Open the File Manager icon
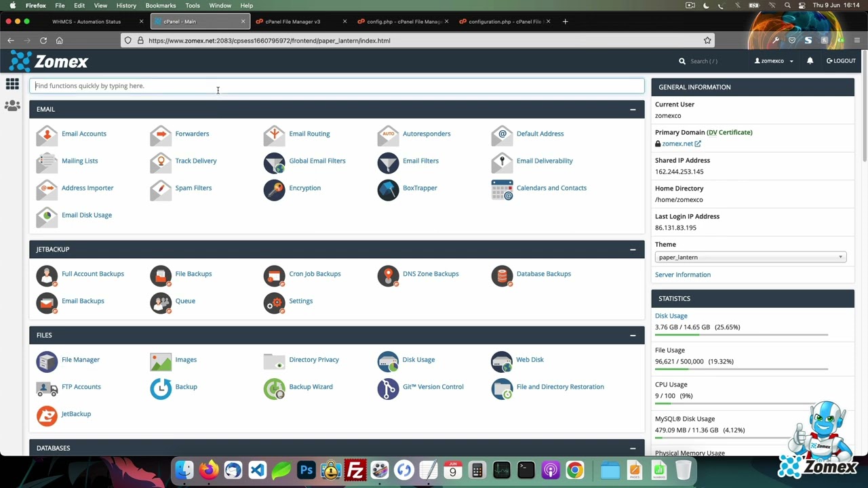The image size is (868, 488). (x=47, y=361)
